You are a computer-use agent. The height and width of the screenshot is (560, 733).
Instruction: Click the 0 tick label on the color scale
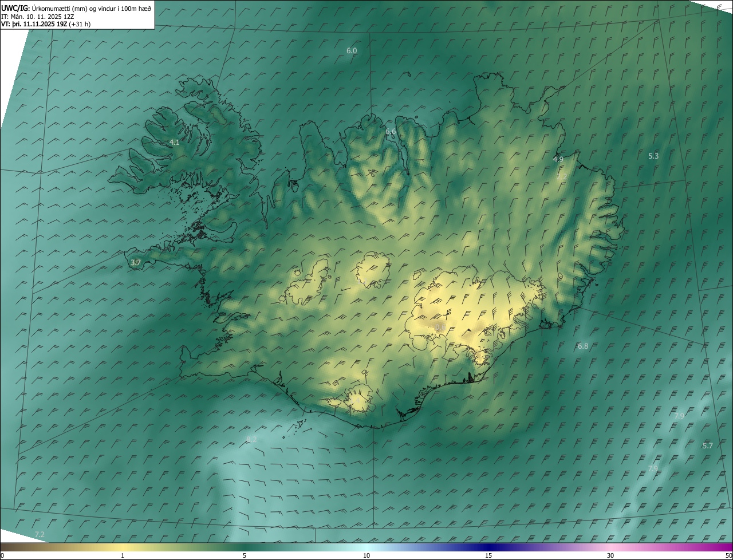pos(2,555)
